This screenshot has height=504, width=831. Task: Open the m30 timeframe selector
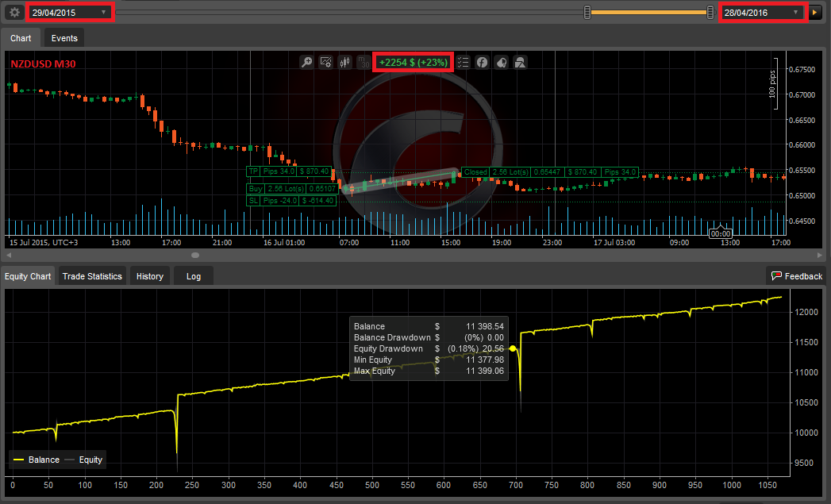click(364, 63)
